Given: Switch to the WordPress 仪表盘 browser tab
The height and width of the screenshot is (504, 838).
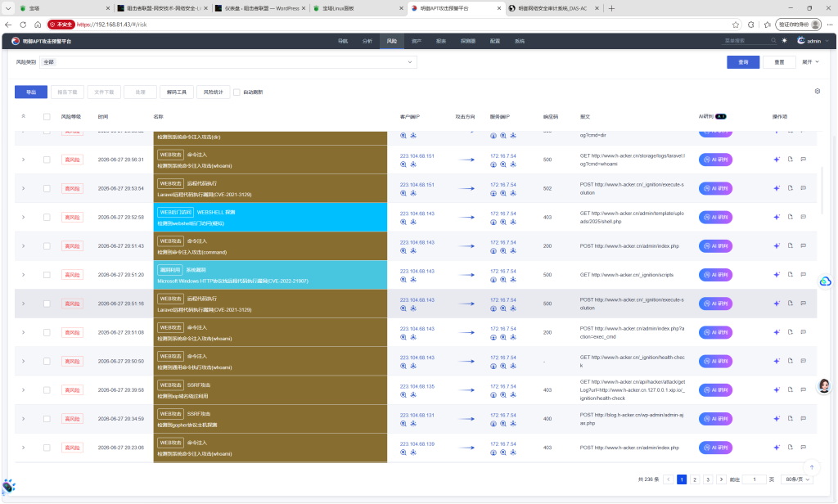Looking at the screenshot, I should coord(260,8).
